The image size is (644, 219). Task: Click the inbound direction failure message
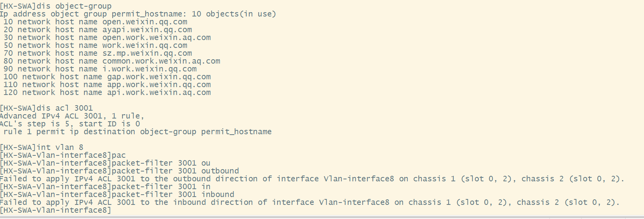click(310, 203)
